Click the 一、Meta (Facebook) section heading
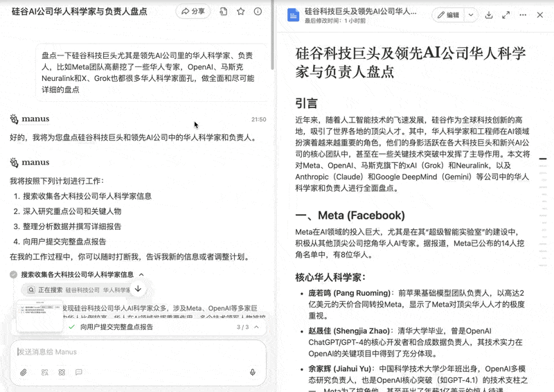 click(x=350, y=215)
